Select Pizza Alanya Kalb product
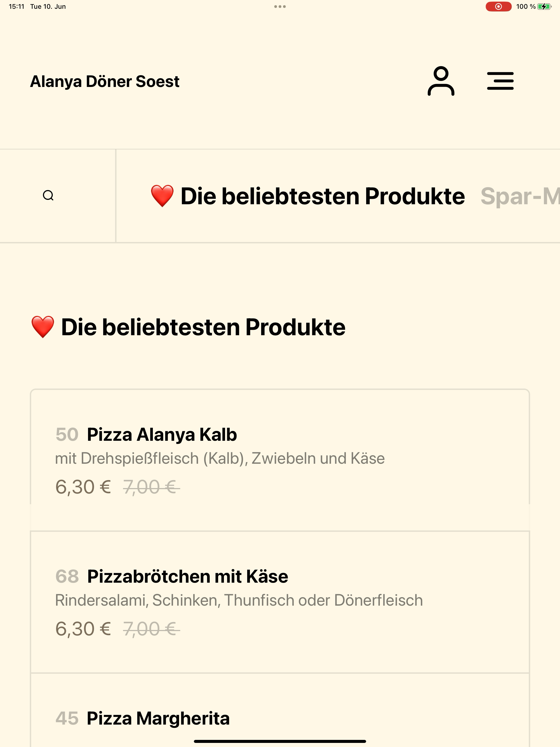The height and width of the screenshot is (747, 560). pyautogui.click(x=280, y=460)
